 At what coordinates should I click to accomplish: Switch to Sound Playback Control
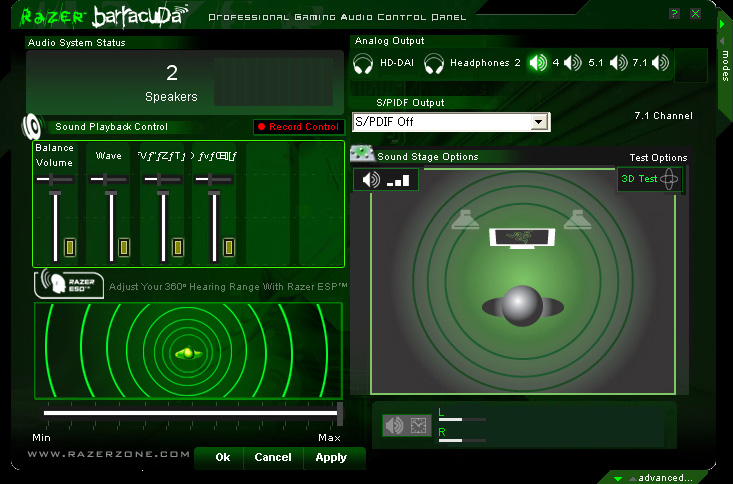tap(111, 127)
